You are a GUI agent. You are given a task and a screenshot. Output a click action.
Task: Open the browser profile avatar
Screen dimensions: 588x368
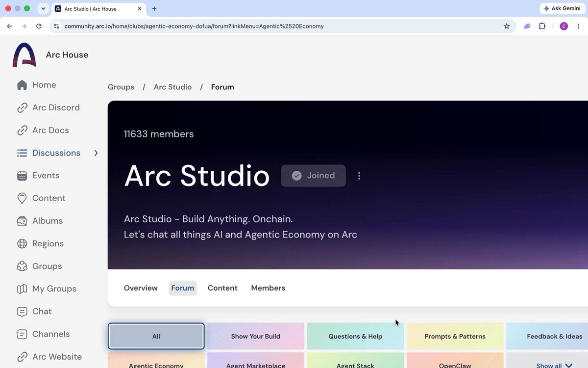click(563, 26)
